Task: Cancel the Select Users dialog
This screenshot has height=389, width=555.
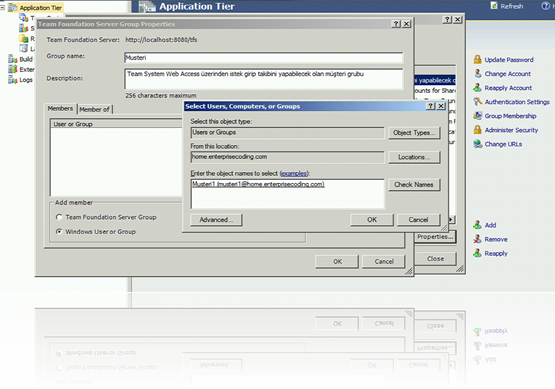Action: tap(418, 220)
